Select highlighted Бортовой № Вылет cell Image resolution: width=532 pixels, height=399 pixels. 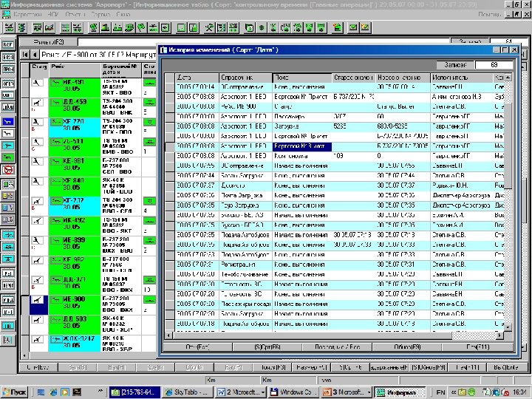point(302,146)
